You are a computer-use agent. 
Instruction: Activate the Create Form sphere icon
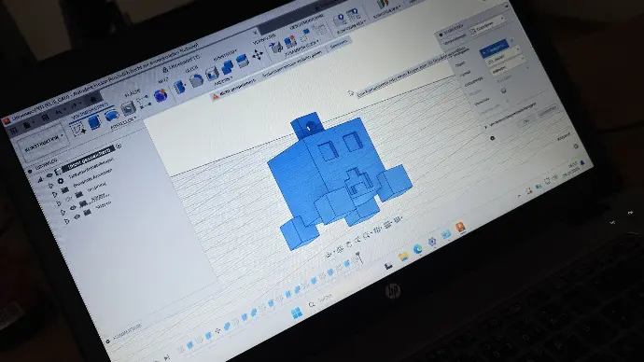(161, 96)
